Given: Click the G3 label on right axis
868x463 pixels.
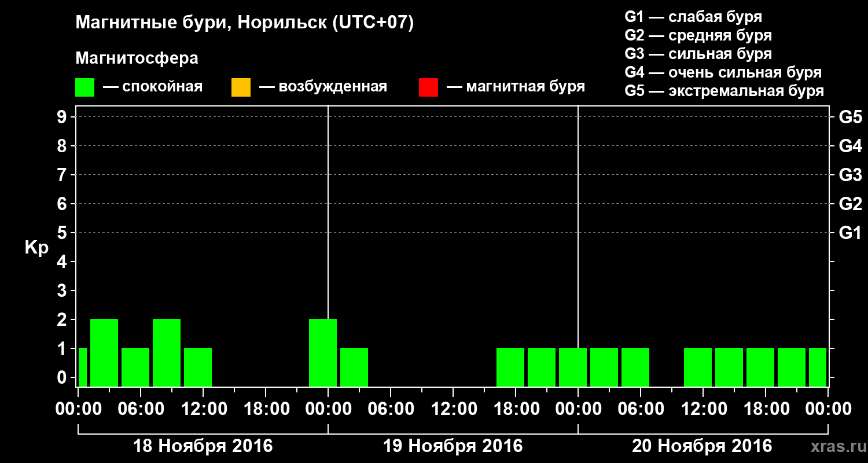Looking at the screenshot, I should pos(850,175).
